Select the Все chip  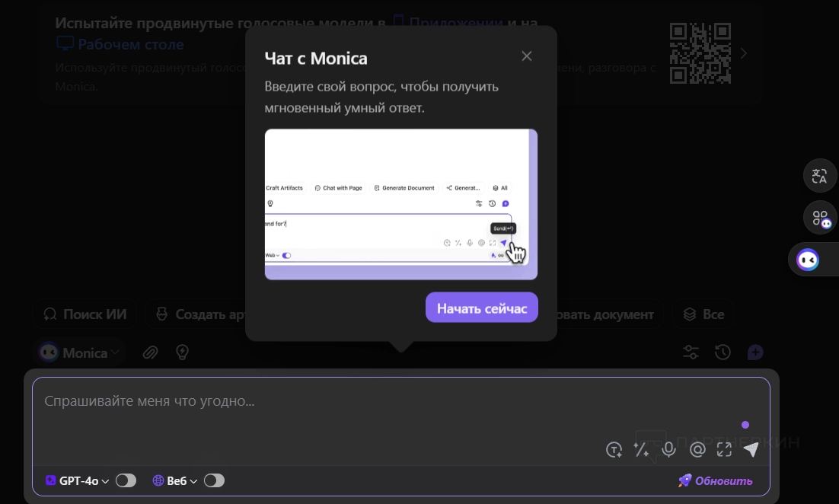click(703, 314)
